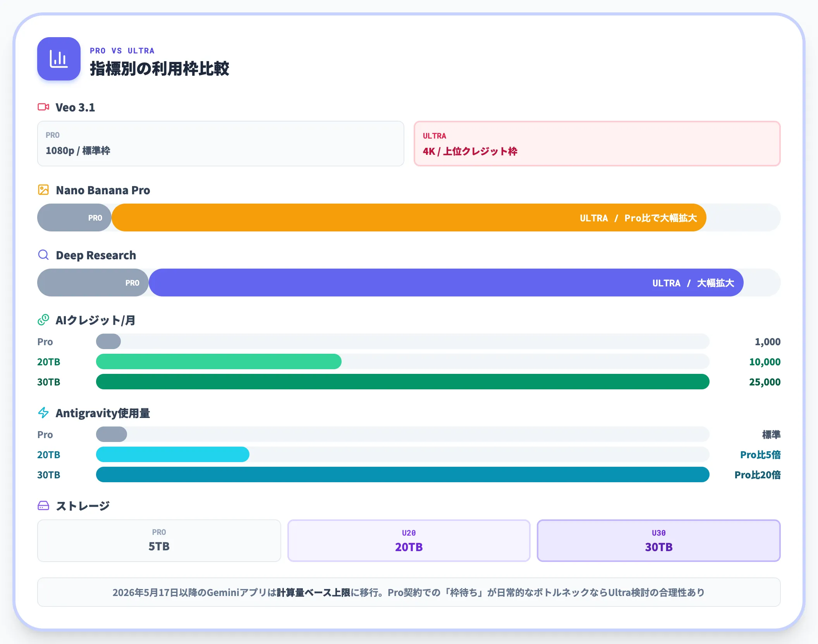
Task: Click the purple ULTRA 大幅拡大 bar
Action: [x=446, y=283]
